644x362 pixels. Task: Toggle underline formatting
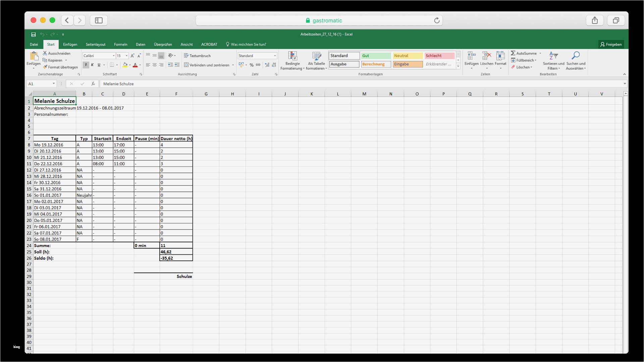[x=99, y=65]
